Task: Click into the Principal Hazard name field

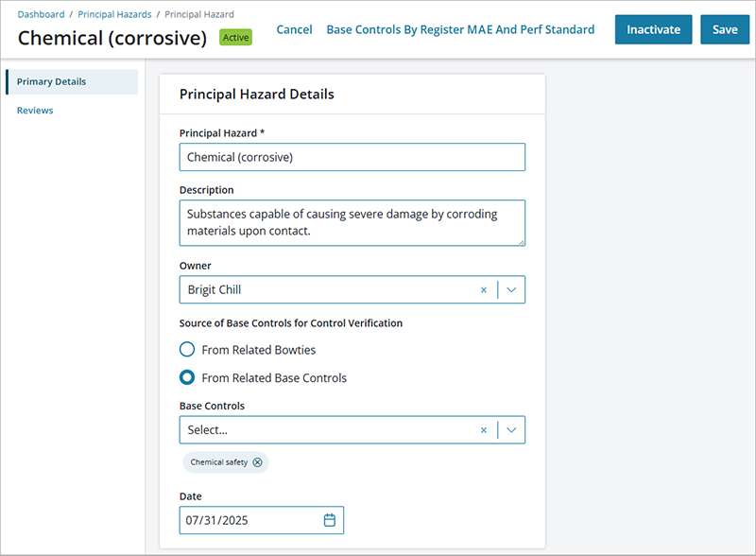Action: coord(352,157)
